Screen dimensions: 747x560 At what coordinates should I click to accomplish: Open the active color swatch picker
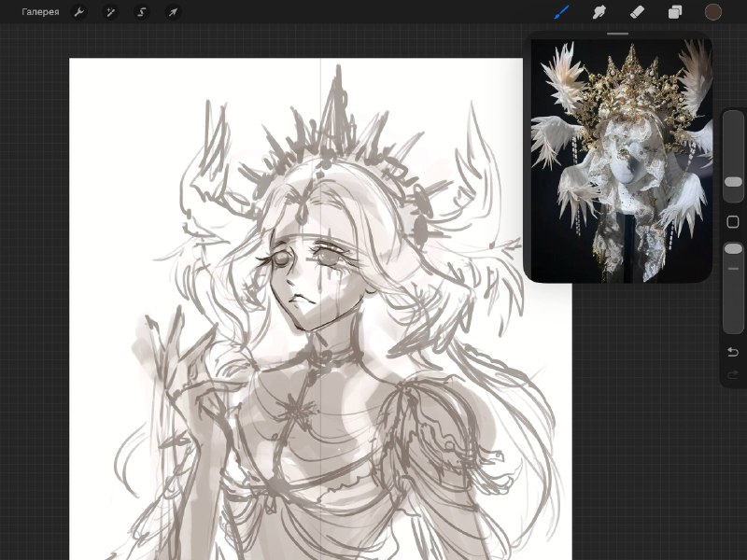click(713, 12)
